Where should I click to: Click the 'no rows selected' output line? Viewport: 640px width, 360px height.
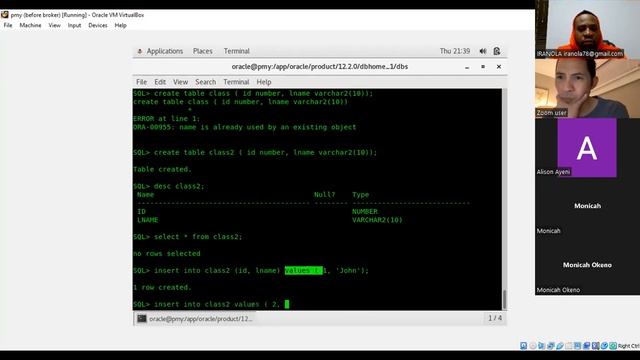tap(167, 254)
